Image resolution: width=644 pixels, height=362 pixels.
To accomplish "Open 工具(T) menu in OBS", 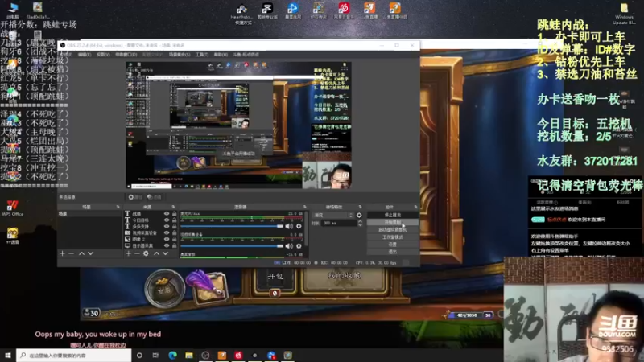I will [x=202, y=55].
